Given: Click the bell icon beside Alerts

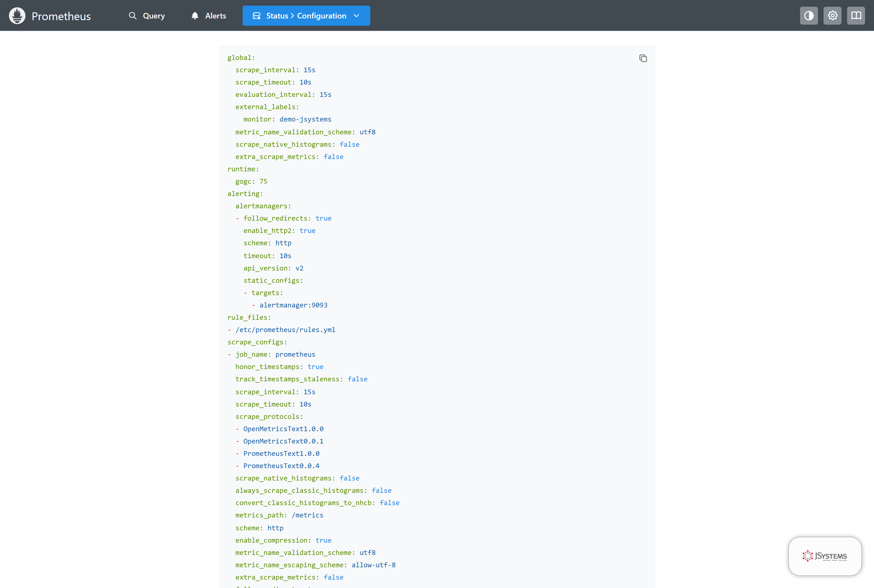Looking at the screenshot, I should [x=195, y=16].
